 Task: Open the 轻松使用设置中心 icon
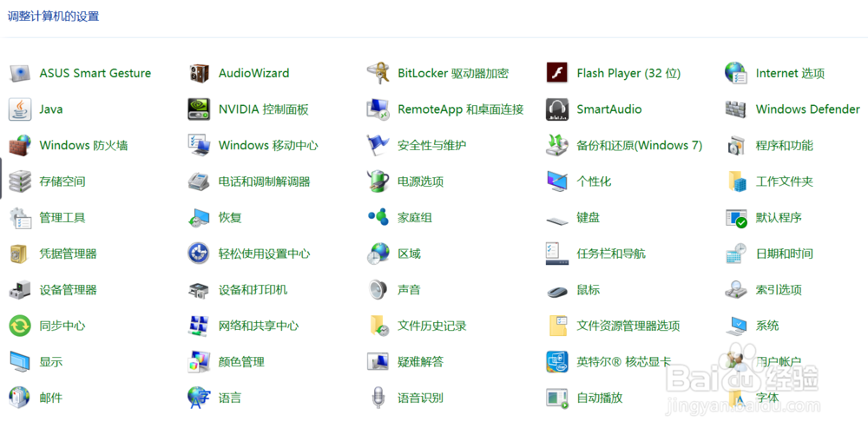199,254
